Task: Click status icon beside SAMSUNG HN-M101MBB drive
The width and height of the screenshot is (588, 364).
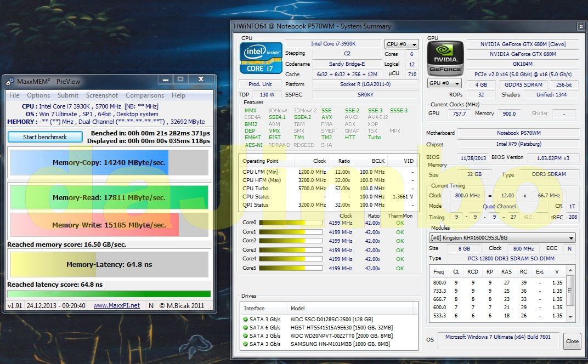Action: point(245,344)
